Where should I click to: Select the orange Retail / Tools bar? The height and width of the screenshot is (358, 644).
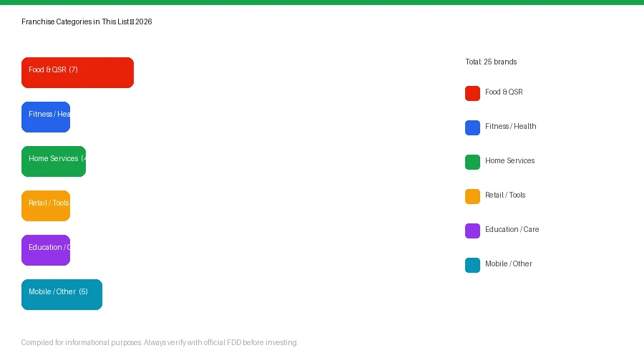click(46, 205)
